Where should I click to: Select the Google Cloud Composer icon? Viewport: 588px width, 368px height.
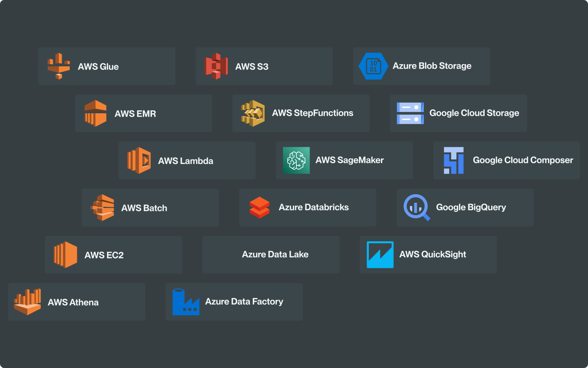click(x=453, y=160)
